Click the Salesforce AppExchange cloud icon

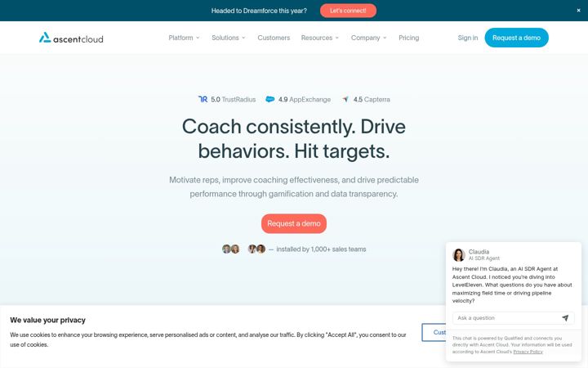point(270,99)
